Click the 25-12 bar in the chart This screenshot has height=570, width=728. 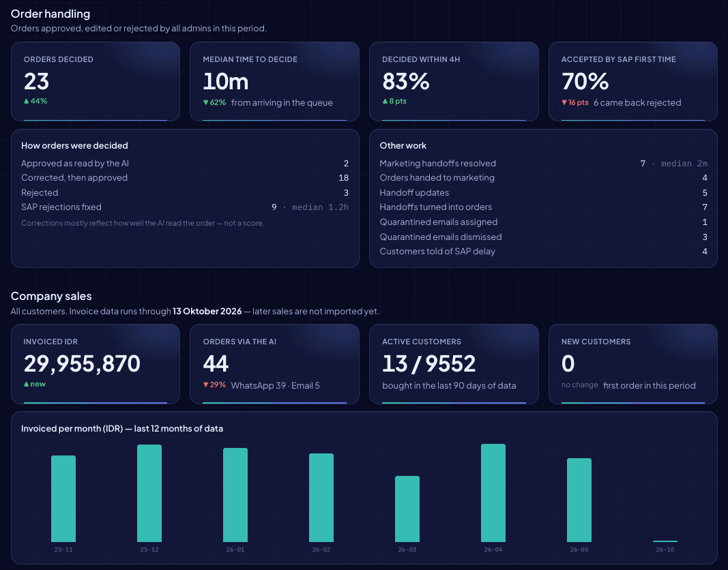(x=149, y=493)
